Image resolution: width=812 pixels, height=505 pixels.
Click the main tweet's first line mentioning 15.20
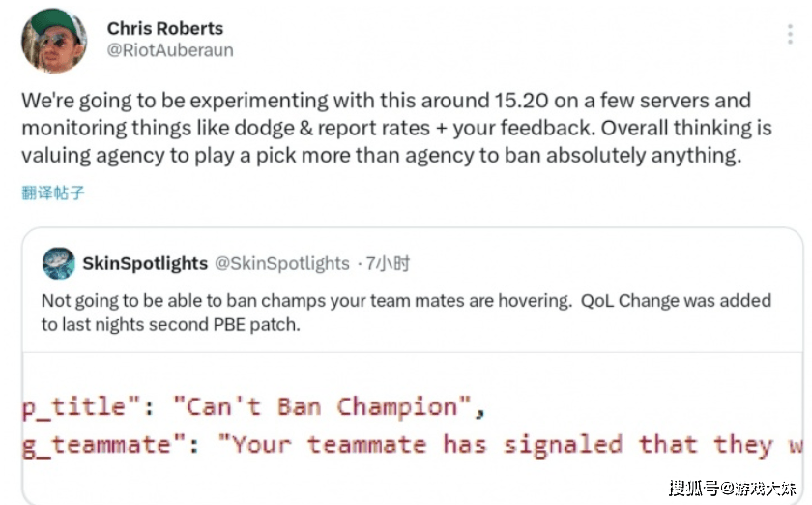387,101
